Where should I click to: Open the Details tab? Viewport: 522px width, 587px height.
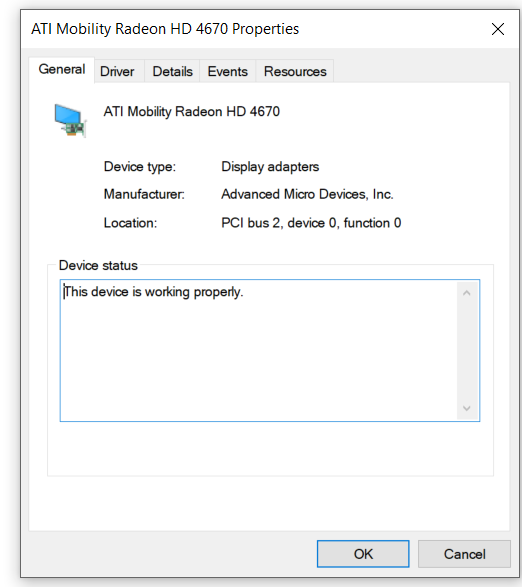coord(172,71)
